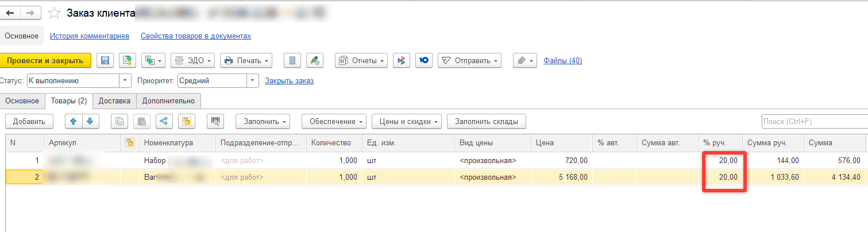Click the Приоритет field Средний
868x232 pixels.
(x=212, y=81)
